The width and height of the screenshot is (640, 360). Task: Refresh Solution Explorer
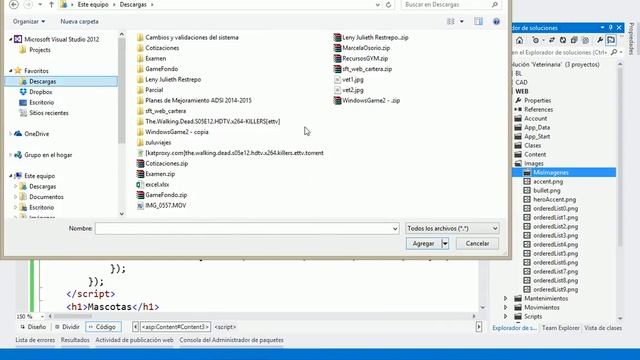(x=563, y=40)
